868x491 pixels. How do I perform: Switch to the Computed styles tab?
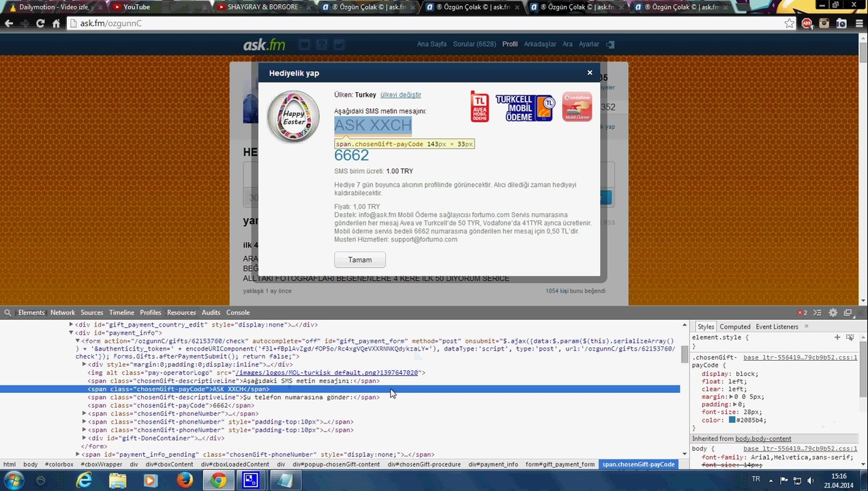(x=735, y=327)
